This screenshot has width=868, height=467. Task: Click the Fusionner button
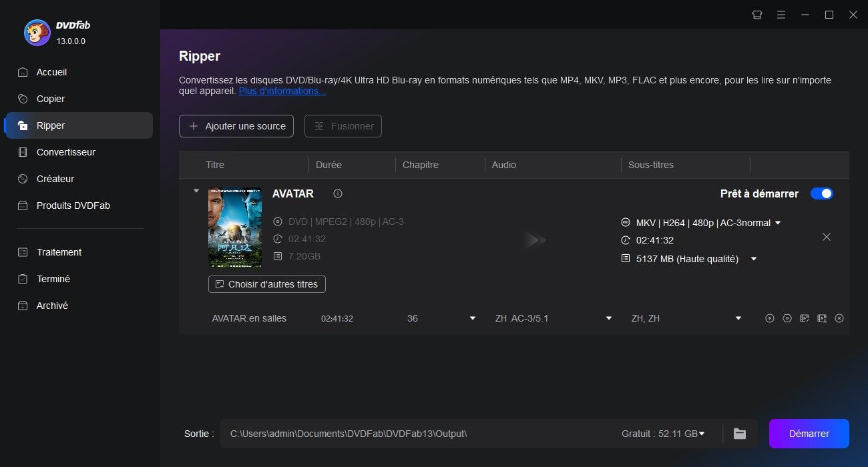[x=343, y=126]
